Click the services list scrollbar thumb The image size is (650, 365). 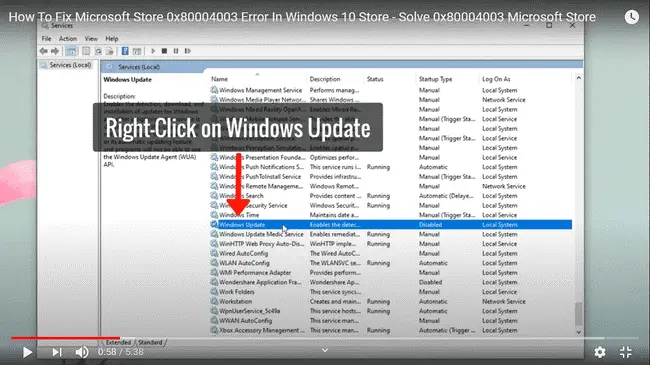click(x=579, y=314)
